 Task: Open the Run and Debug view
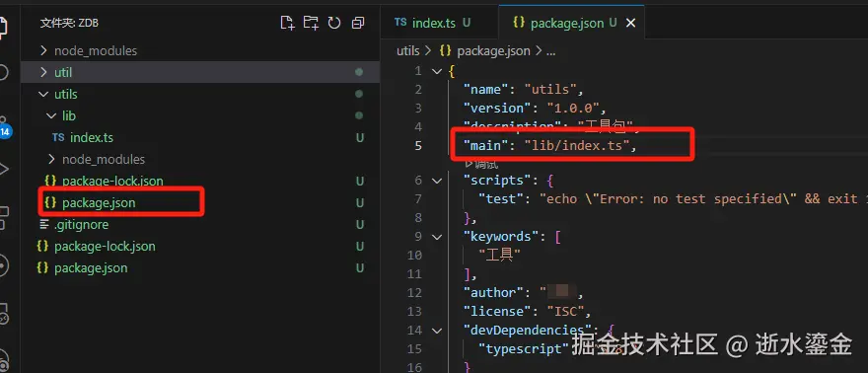click(3, 169)
